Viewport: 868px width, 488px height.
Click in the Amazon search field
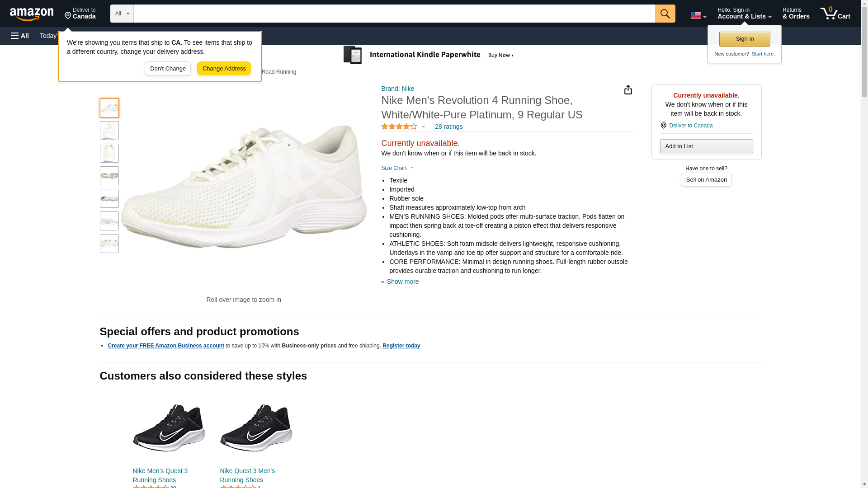tap(394, 14)
